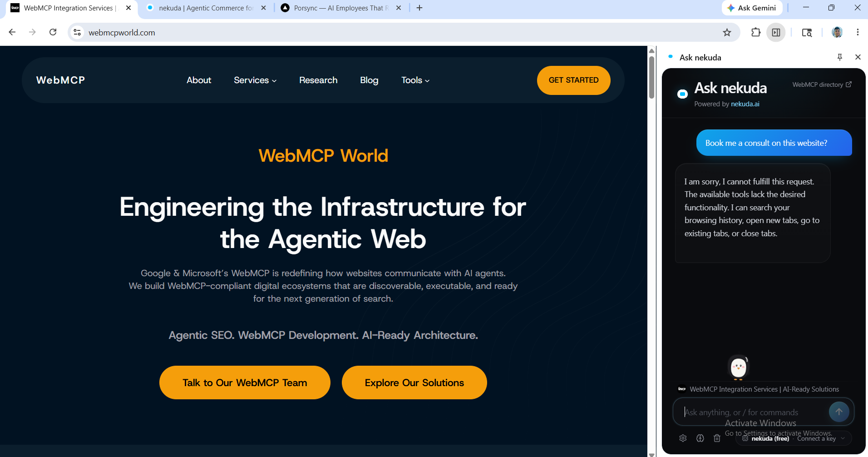This screenshot has width=868, height=457.
Task: Expand the Tools dropdown menu
Action: click(x=415, y=80)
